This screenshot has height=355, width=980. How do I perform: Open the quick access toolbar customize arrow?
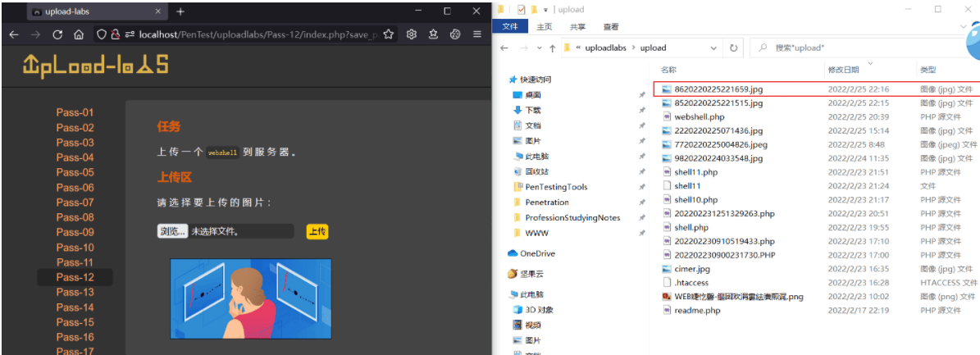[x=545, y=9]
